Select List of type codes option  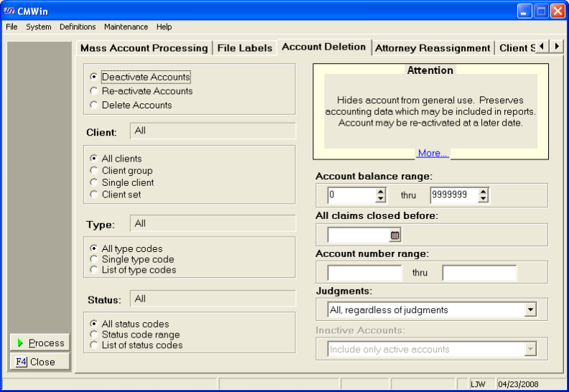tap(93, 270)
